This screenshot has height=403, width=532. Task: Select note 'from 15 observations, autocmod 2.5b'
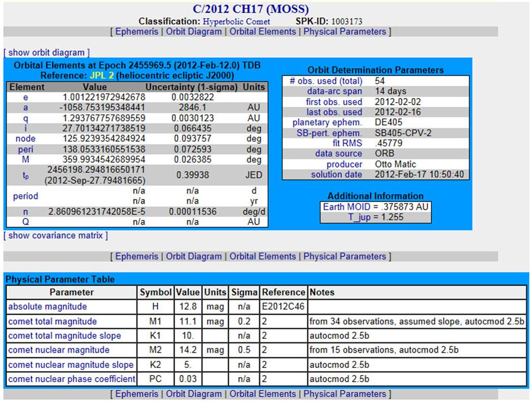pyautogui.click(x=384, y=350)
